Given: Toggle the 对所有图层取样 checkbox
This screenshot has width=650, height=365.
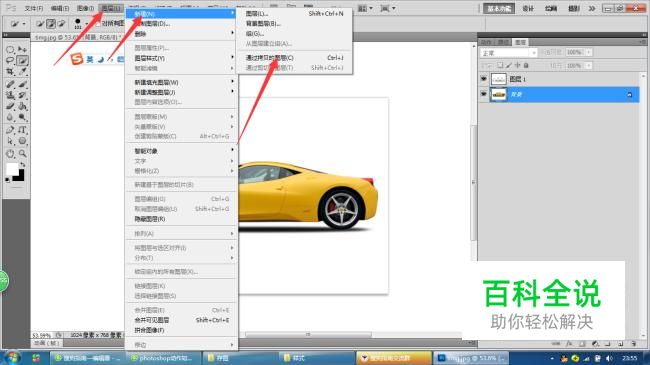Looking at the screenshot, I should [98, 24].
